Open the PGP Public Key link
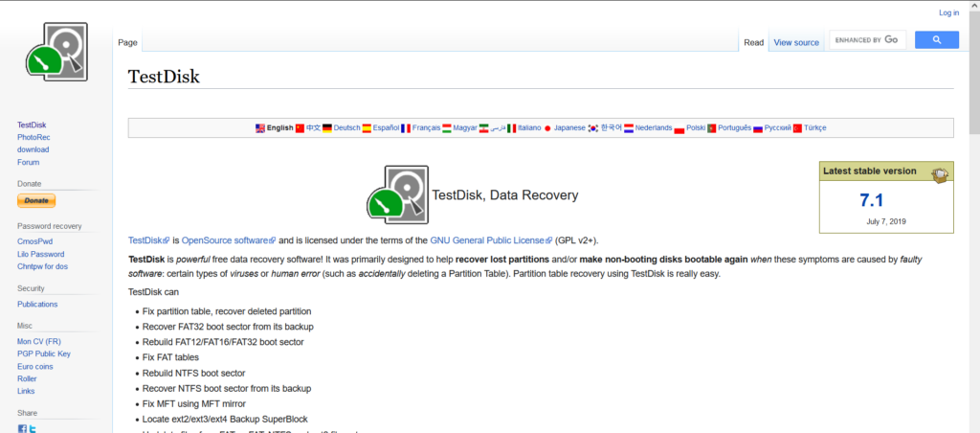Image resolution: width=980 pixels, height=433 pixels. tap(44, 353)
